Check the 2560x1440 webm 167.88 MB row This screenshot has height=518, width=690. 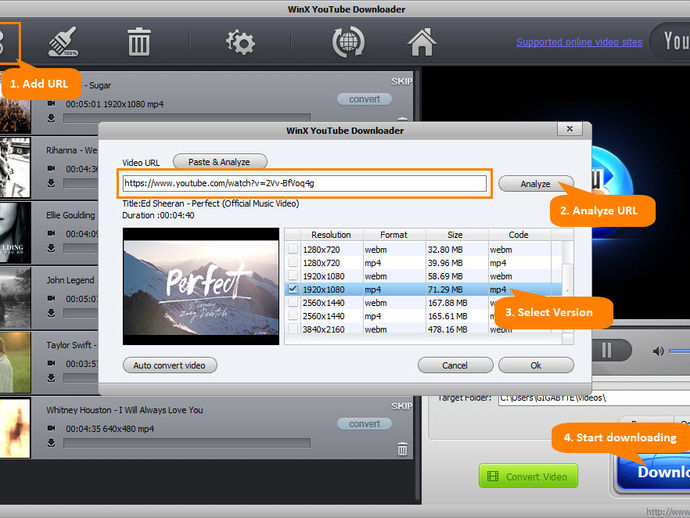pyautogui.click(x=293, y=303)
